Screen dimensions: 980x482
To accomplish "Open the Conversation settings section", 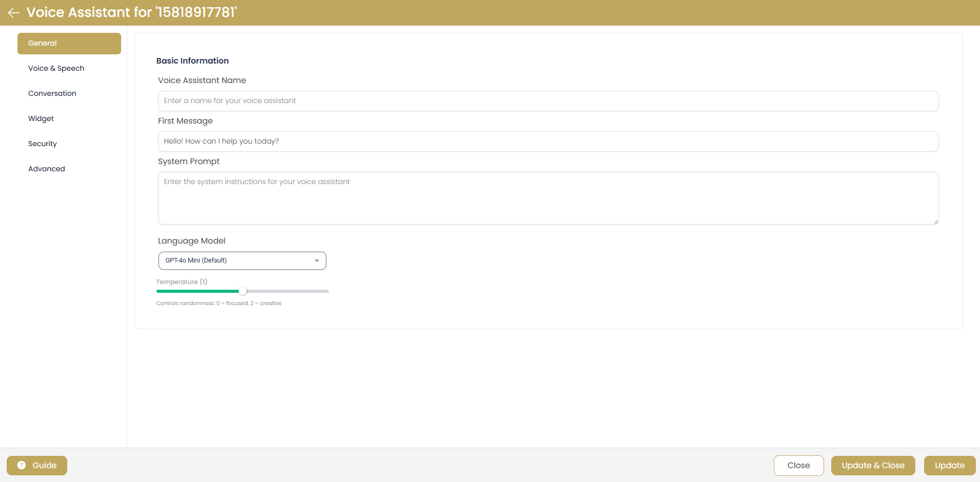I will (x=52, y=93).
